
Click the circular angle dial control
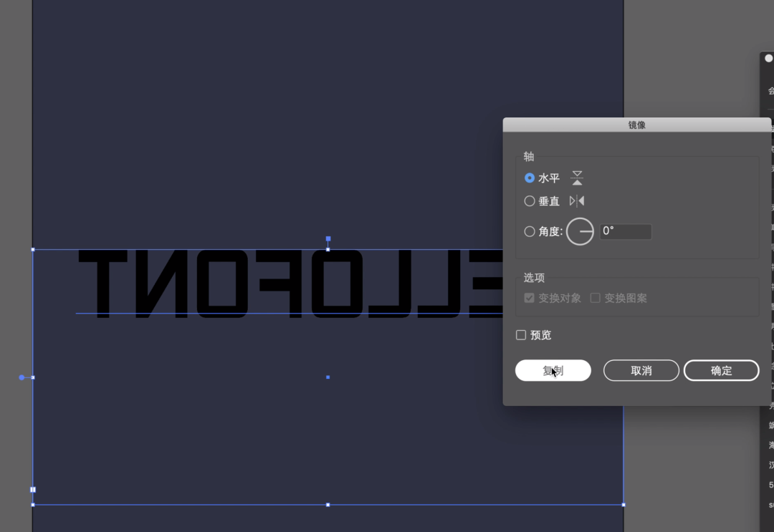pos(580,231)
